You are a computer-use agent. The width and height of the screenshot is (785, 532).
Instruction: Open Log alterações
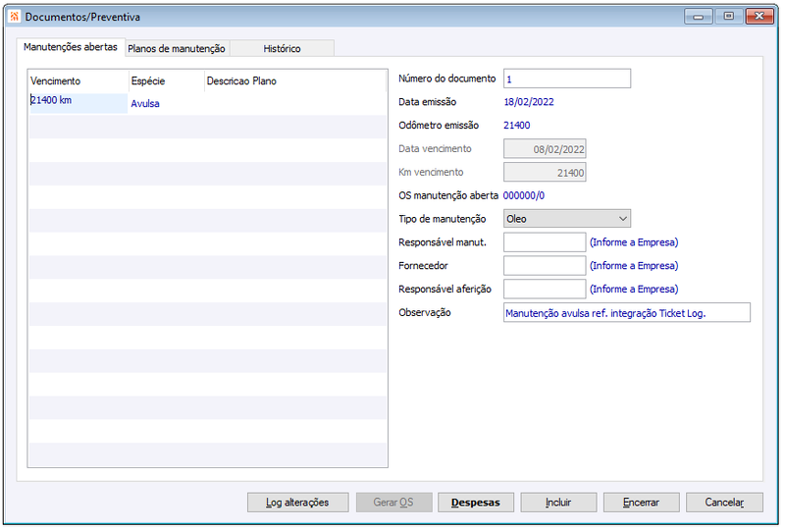click(298, 503)
